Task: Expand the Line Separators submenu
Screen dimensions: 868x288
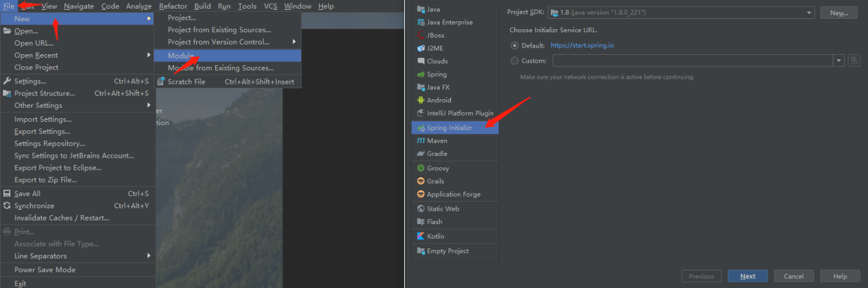Action: click(77, 256)
